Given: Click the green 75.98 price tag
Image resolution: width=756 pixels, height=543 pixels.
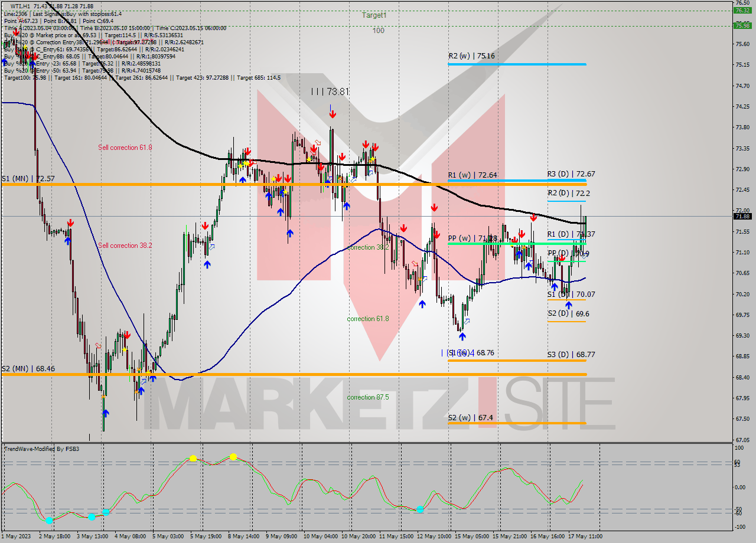Looking at the screenshot, I should pos(742,25).
